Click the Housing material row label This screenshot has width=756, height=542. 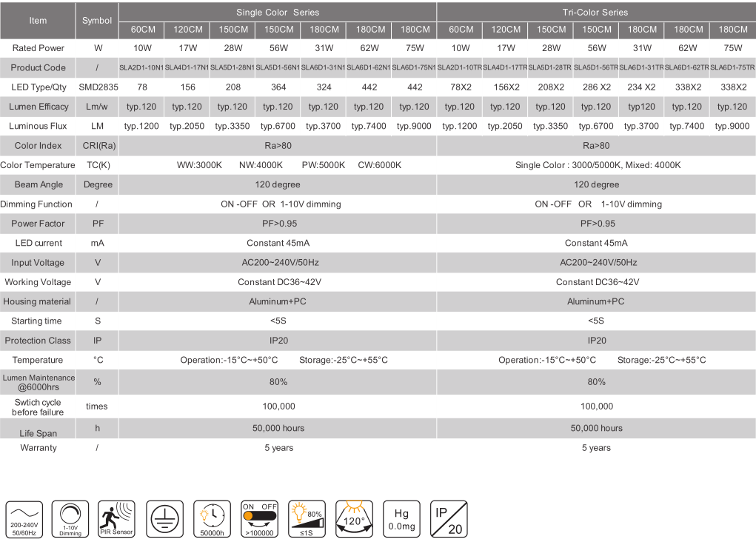point(36,301)
